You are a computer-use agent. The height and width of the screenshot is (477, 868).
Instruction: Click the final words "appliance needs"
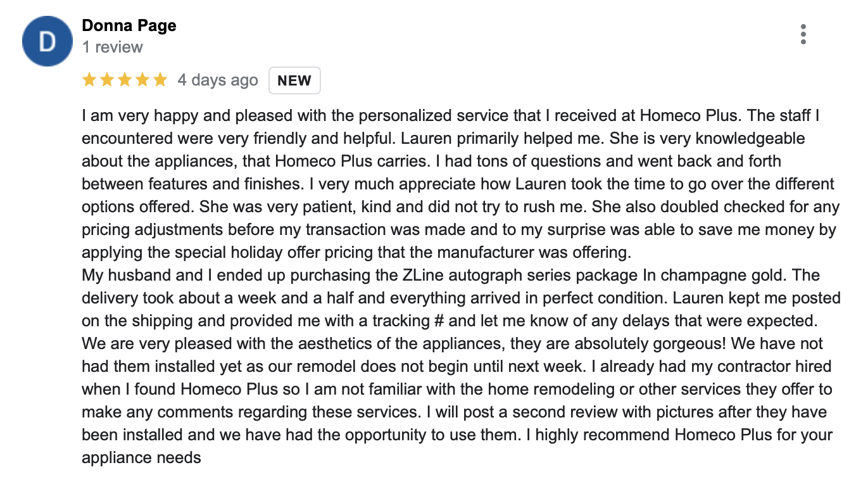[x=141, y=458]
